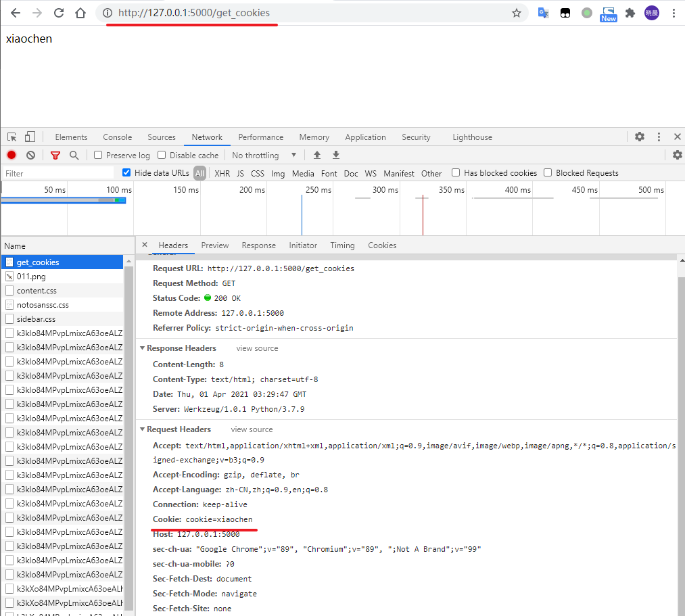Check Has blocked cookies
Viewport: 685px width, 616px height.
pos(456,172)
